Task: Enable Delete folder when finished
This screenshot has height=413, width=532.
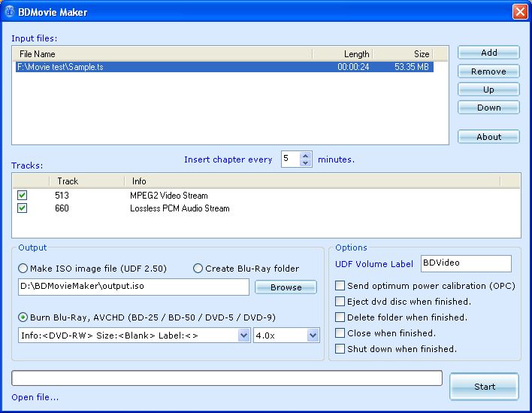Action: pos(340,317)
